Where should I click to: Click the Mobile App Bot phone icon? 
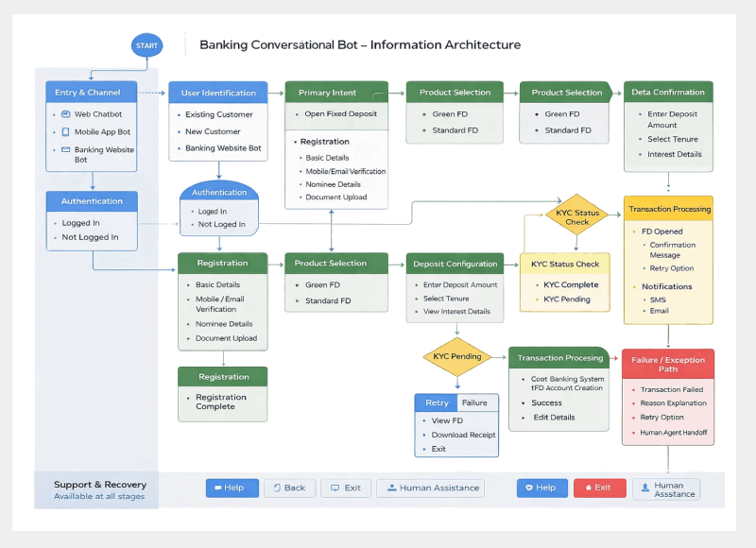(66, 132)
